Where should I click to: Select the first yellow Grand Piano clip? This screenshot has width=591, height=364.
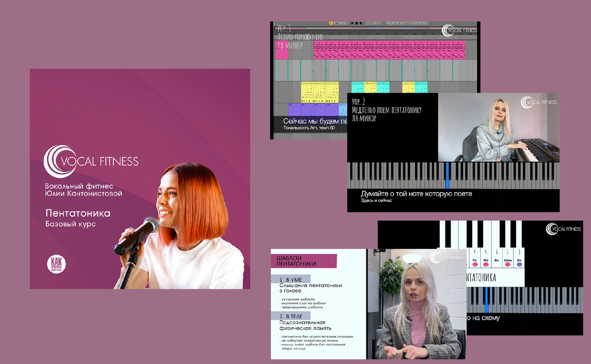307,92
